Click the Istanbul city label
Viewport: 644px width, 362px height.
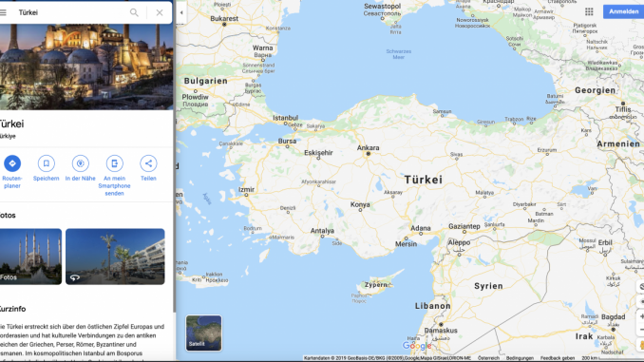[x=286, y=118]
